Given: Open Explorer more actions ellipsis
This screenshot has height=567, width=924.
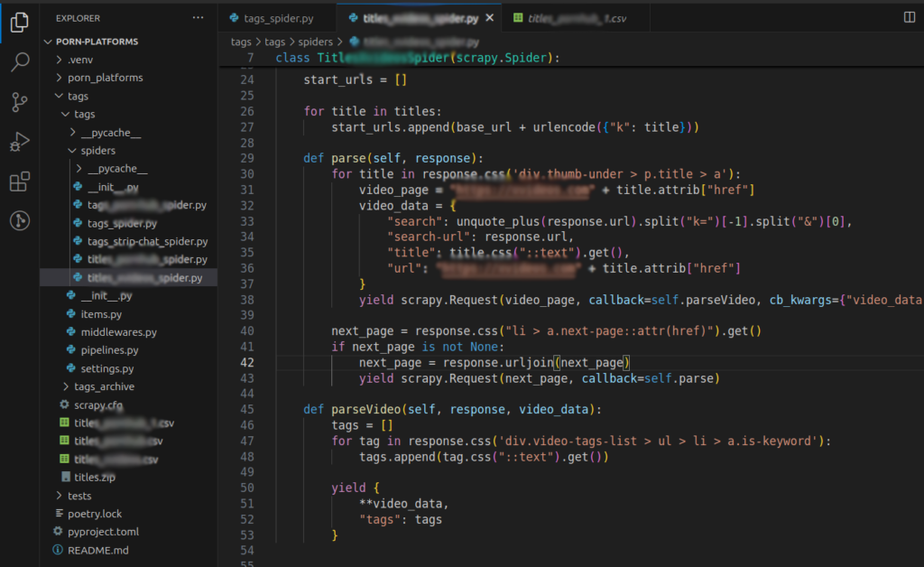Looking at the screenshot, I should click(198, 18).
